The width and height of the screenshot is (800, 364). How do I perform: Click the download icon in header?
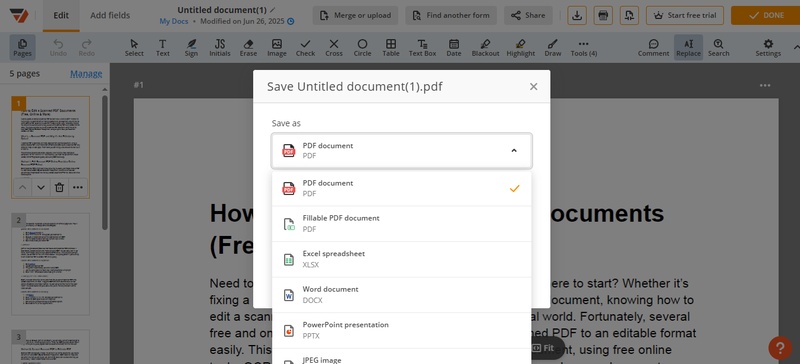tap(577, 15)
